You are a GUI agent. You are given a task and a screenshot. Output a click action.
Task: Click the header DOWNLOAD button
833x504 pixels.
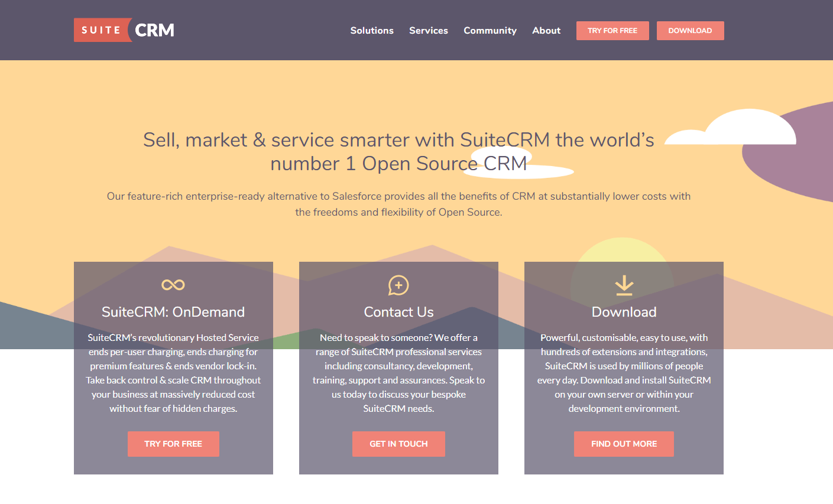(690, 31)
